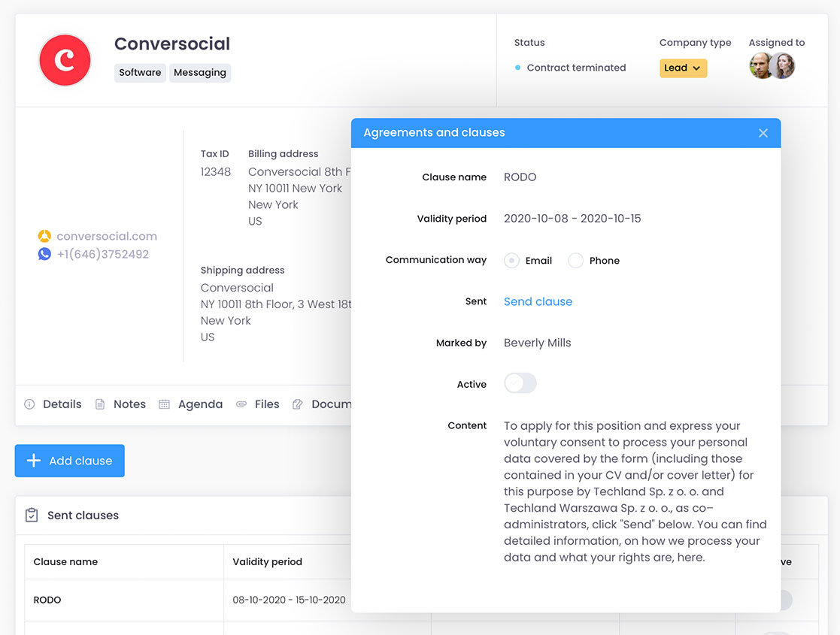The image size is (840, 635).
Task: Click the Beverly Mills name in dialog
Action: pos(538,343)
